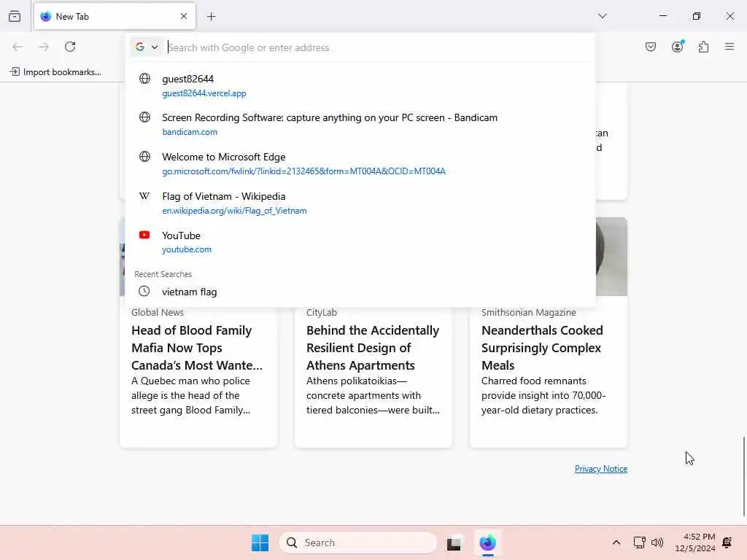Screen dimensions: 747x560
Task: Click the taskbar Search box
Action: pyautogui.click(x=357, y=542)
